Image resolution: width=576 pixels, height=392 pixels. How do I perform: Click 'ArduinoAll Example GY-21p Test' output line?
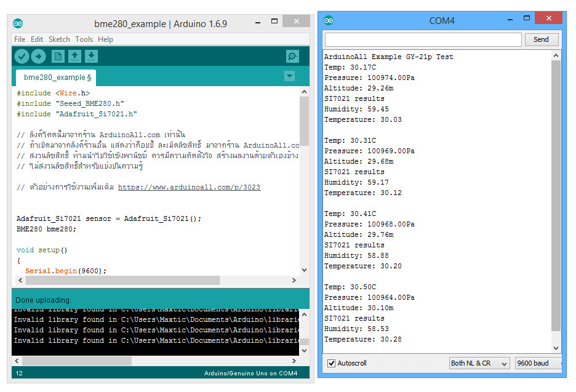[x=389, y=57]
